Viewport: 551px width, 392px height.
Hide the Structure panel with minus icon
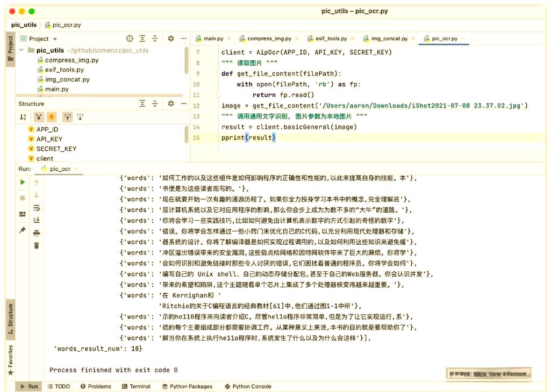pos(183,104)
